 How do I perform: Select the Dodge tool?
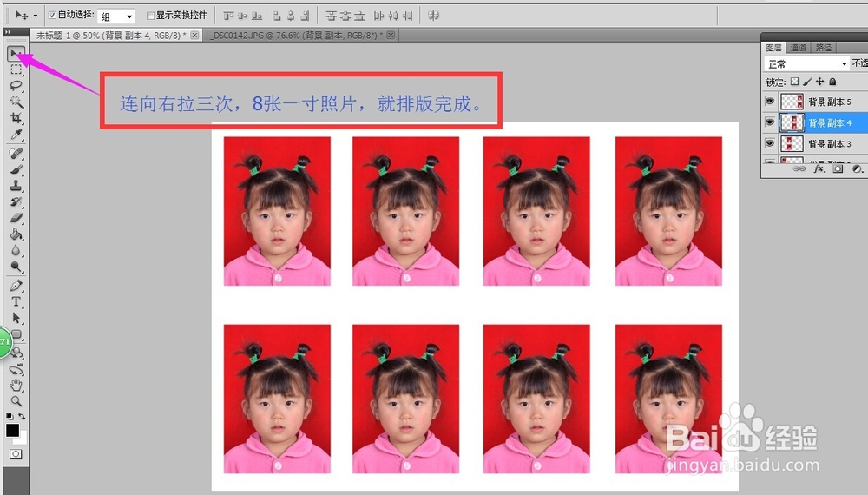16,267
